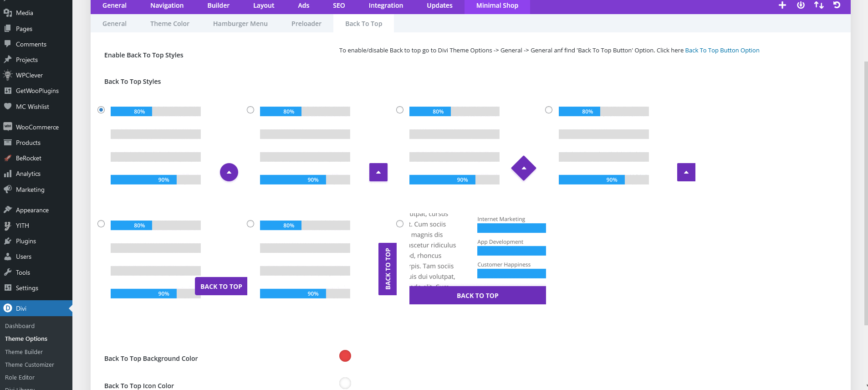This screenshot has width=868, height=390.
Task: Open Role Editor submenu link
Action: (x=20, y=377)
